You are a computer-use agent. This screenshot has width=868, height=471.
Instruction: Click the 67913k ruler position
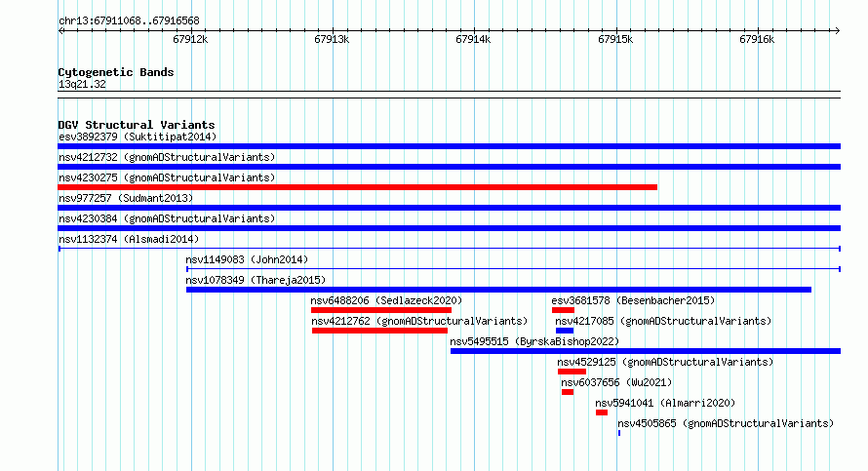point(333,39)
